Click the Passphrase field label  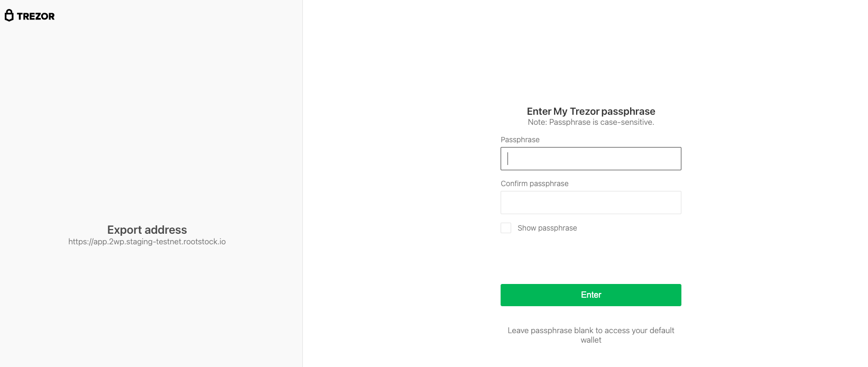(x=520, y=139)
